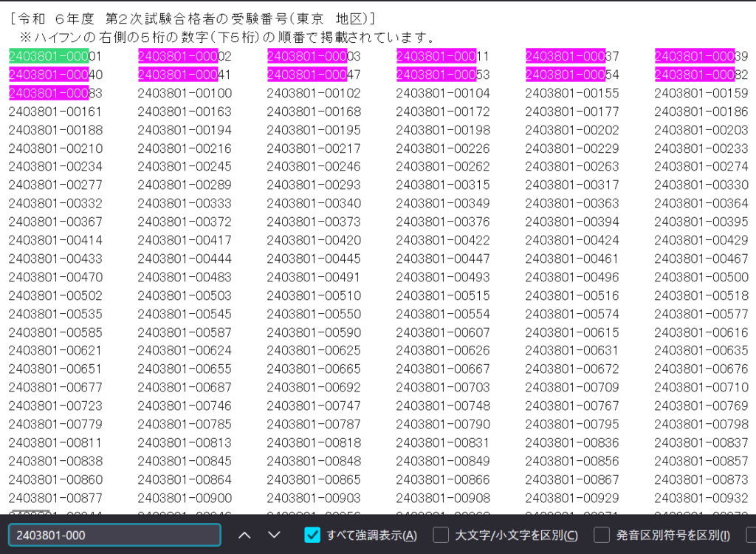Click the exam number 2403801-00100
Viewport: 756px width, 554px height.
pos(185,93)
